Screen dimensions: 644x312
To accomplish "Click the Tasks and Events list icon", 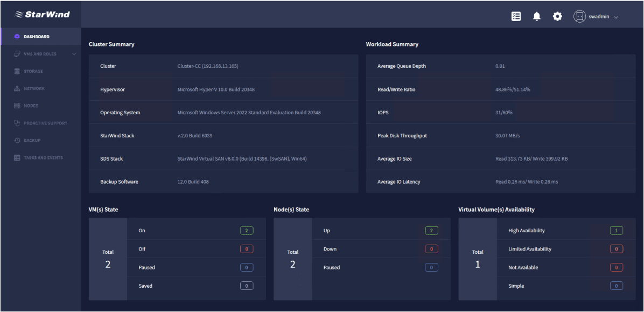I will (17, 157).
